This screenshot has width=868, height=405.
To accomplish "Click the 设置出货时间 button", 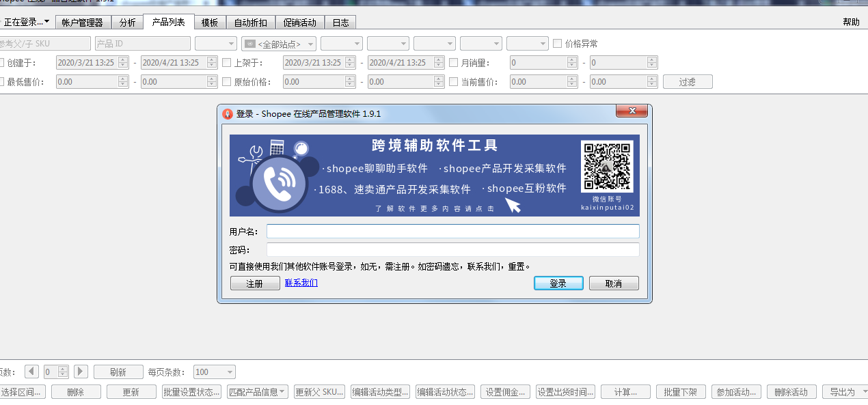I will [566, 392].
